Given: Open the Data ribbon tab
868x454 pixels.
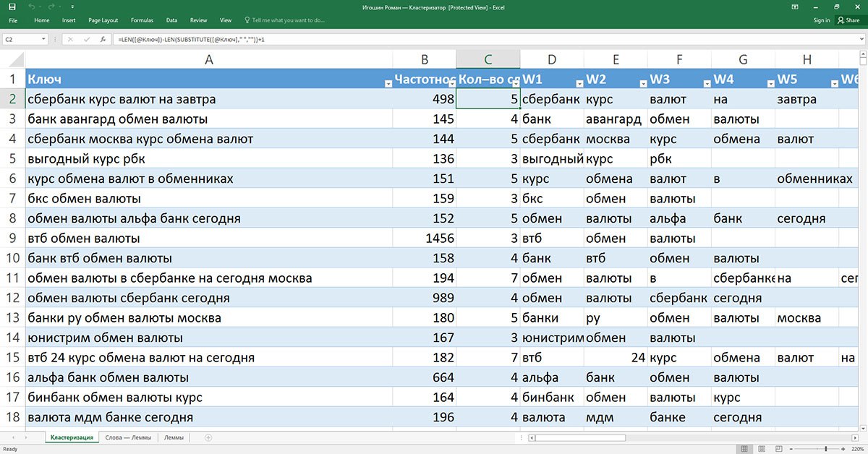Looking at the screenshot, I should pyautogui.click(x=171, y=20).
